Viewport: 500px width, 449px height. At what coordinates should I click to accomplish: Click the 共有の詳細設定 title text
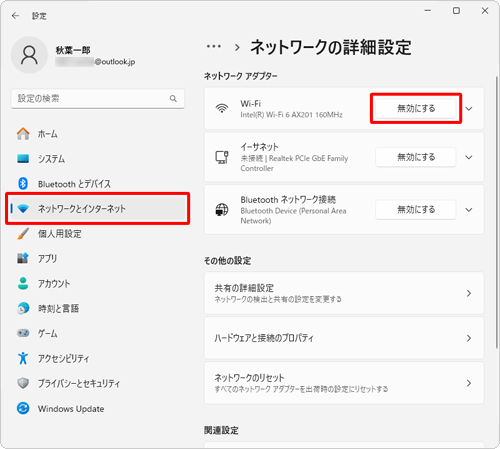(244, 288)
